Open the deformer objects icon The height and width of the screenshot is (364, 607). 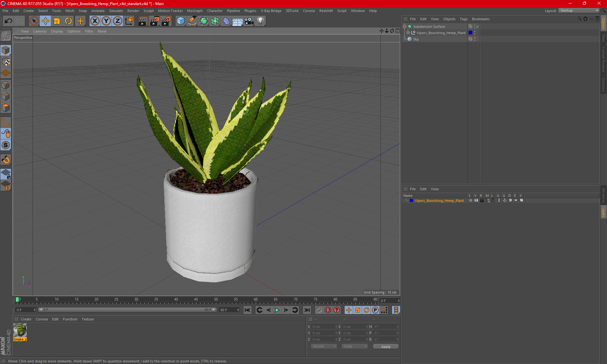[226, 21]
